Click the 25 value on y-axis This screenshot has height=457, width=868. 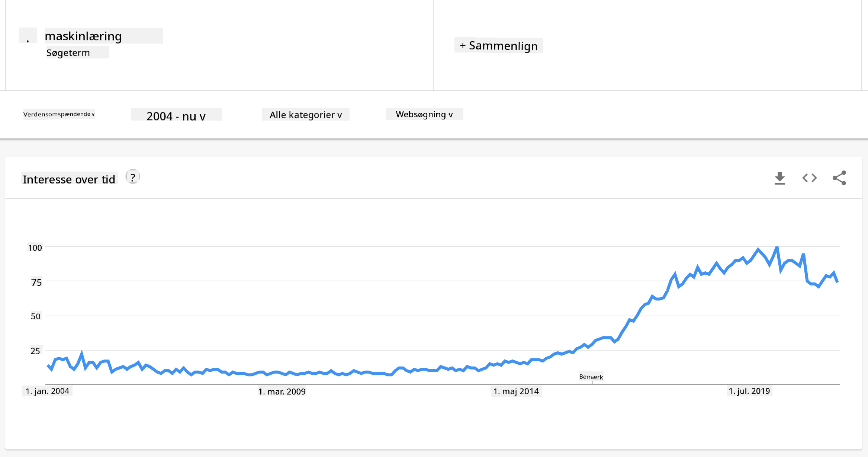coord(35,351)
